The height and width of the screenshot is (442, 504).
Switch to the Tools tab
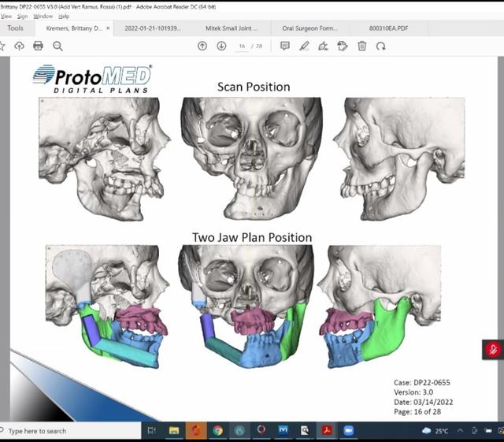click(16, 28)
